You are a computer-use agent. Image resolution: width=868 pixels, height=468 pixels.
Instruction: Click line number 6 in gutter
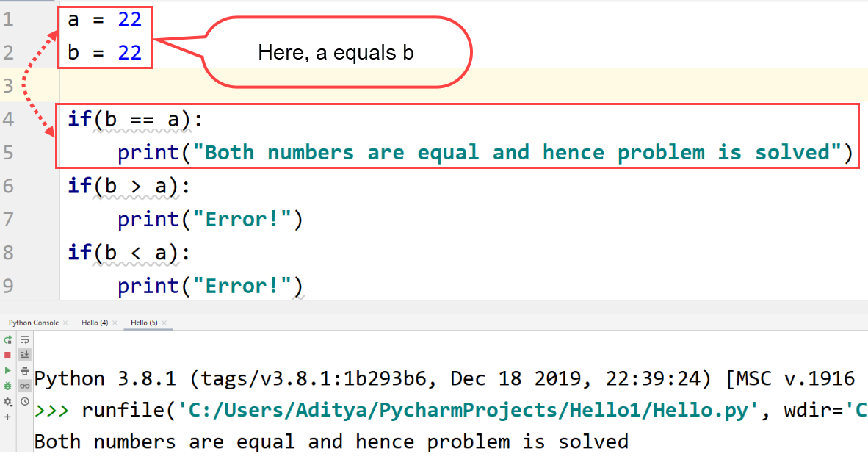pos(8,186)
